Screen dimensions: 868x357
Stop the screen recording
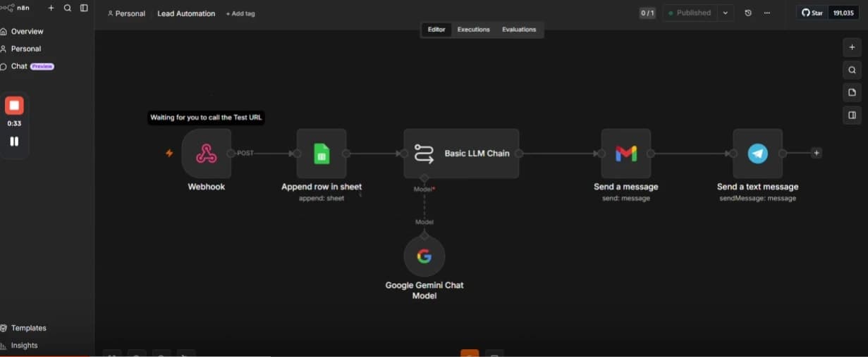pos(14,106)
